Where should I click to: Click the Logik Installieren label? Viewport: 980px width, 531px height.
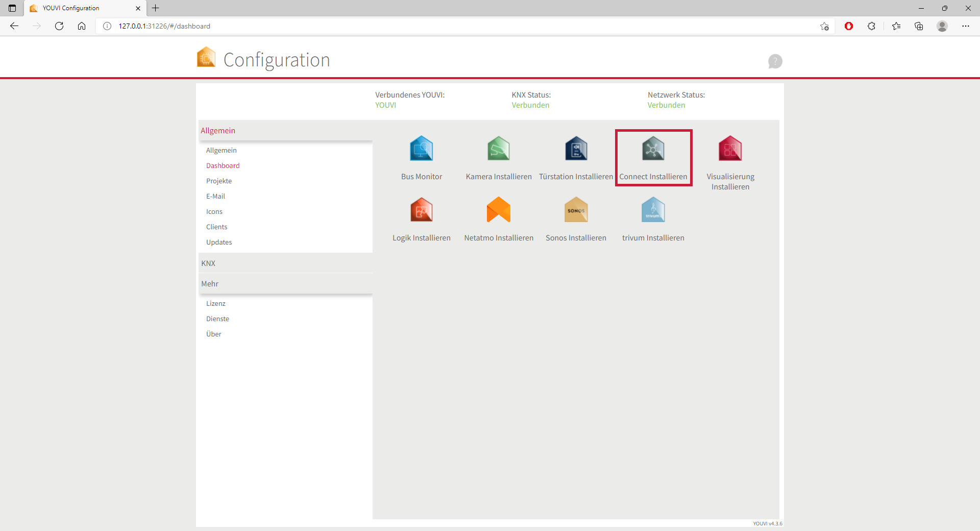tap(422, 238)
